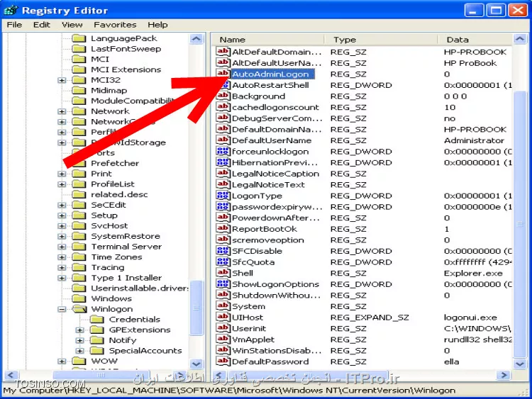Expand the SpecialAccounts subkey
The image size is (532, 399).
(x=79, y=351)
